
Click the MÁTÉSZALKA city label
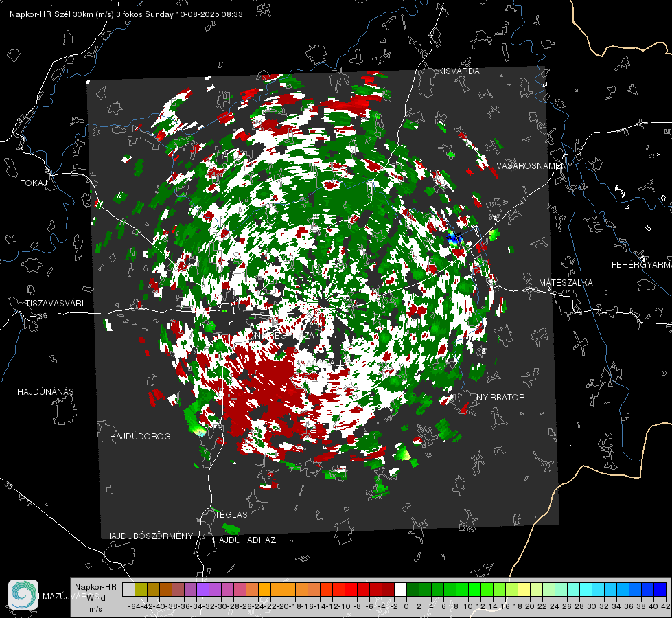click(566, 283)
